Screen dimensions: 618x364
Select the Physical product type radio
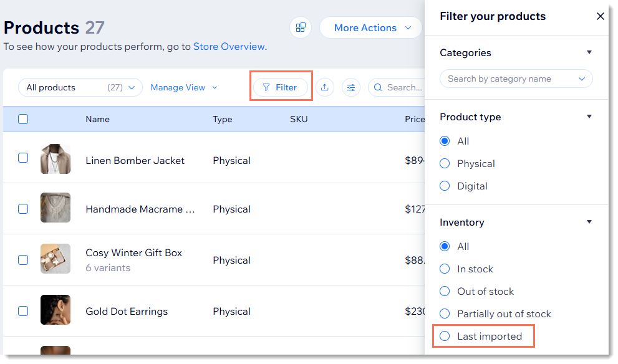click(445, 163)
